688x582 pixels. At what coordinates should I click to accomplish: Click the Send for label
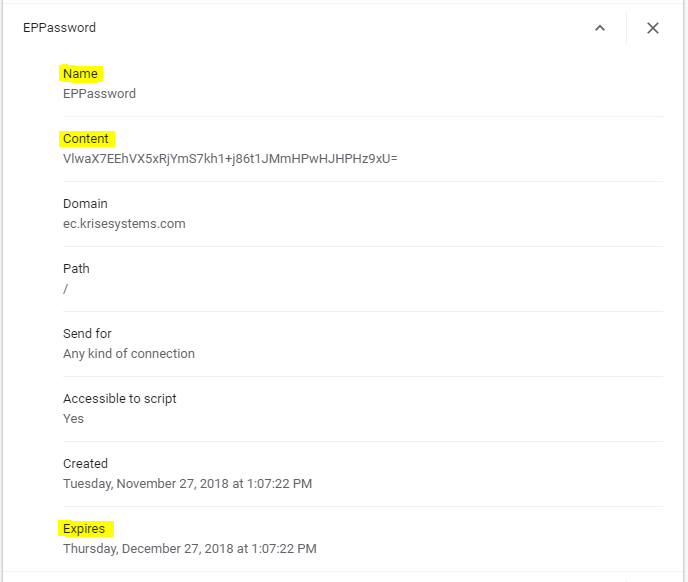tap(87, 334)
